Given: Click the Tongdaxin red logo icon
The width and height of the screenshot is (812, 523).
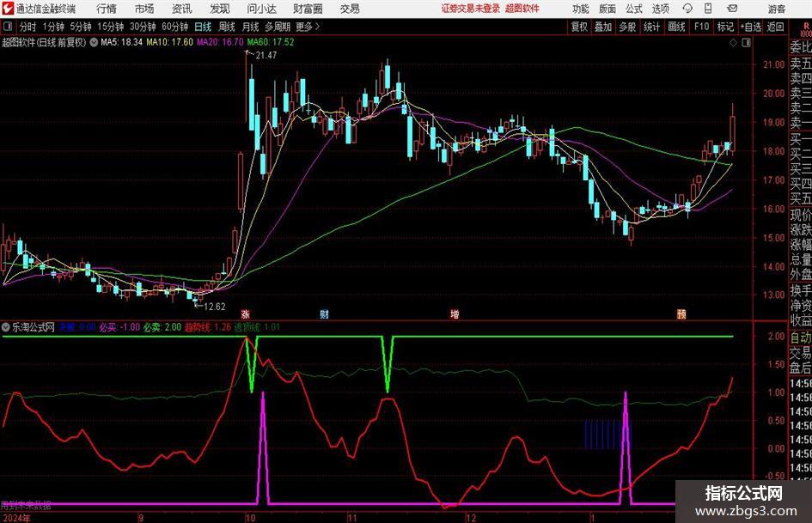Looking at the screenshot, I should [8, 9].
